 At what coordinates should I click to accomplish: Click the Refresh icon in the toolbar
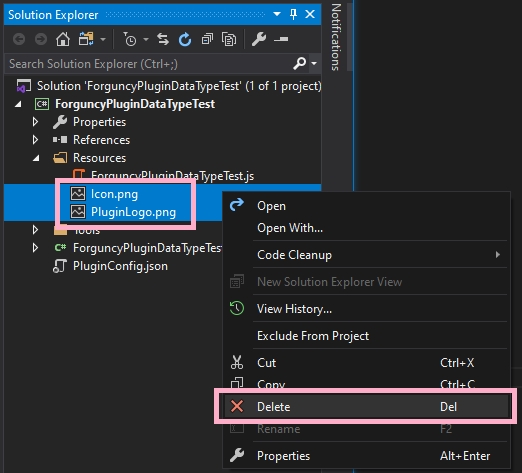pyautogui.click(x=185, y=40)
